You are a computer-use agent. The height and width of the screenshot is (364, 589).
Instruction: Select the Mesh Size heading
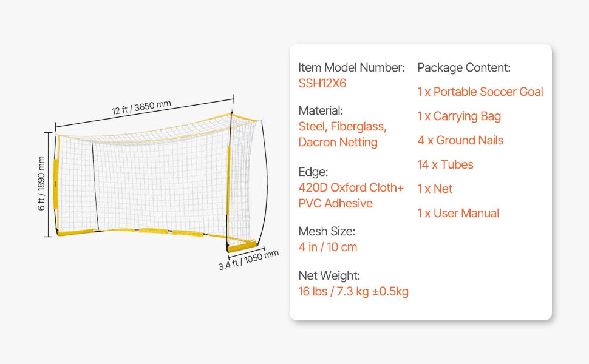327,231
